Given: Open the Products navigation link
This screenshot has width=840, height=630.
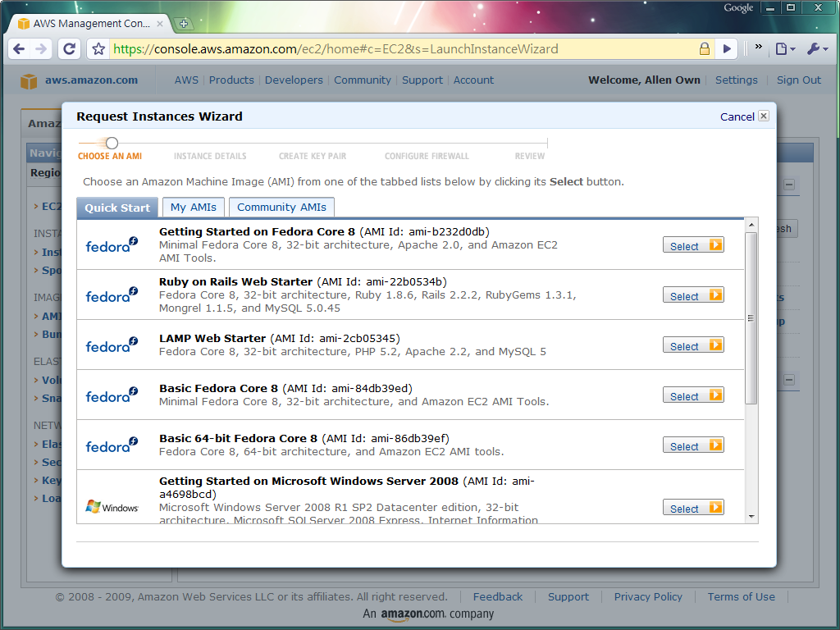Looking at the screenshot, I should point(231,80).
